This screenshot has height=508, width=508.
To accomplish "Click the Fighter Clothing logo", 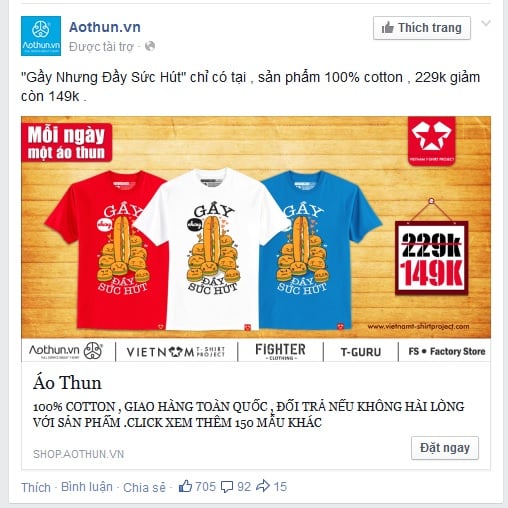I will (x=280, y=351).
